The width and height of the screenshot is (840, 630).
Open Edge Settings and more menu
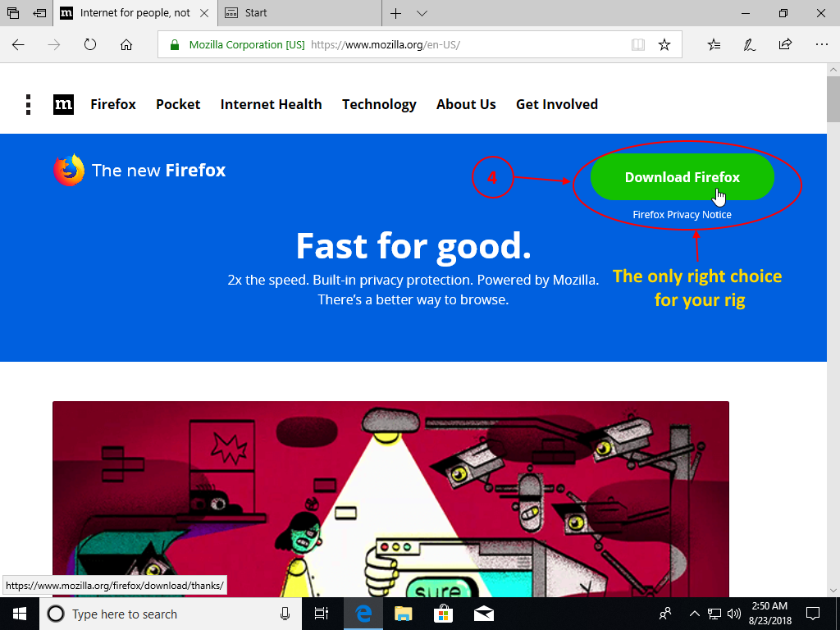tap(821, 44)
